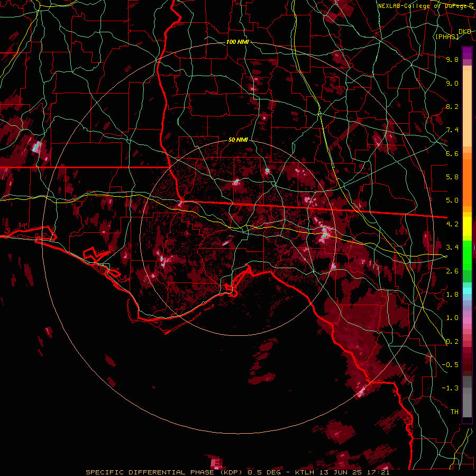The width and height of the screenshot is (476, 476).
Task: Click the 5.0 scale label
Action: click(x=452, y=200)
